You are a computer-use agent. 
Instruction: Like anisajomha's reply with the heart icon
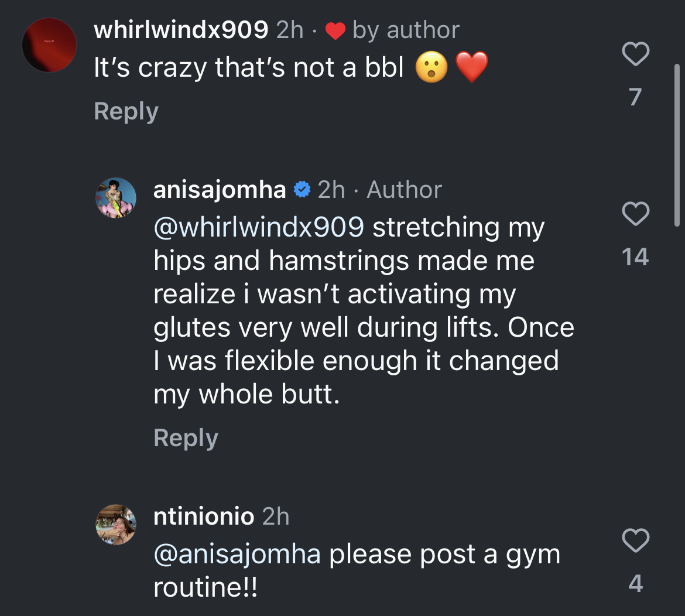pyautogui.click(x=635, y=214)
